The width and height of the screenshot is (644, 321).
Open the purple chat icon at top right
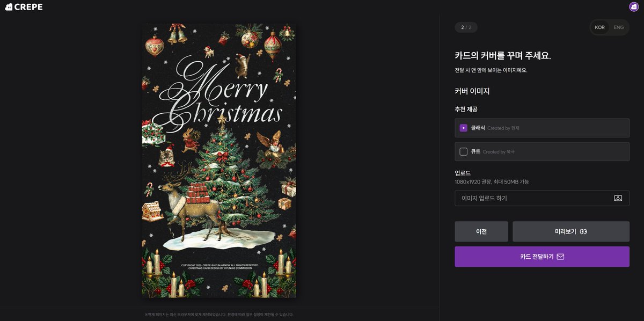pyautogui.click(x=633, y=6)
